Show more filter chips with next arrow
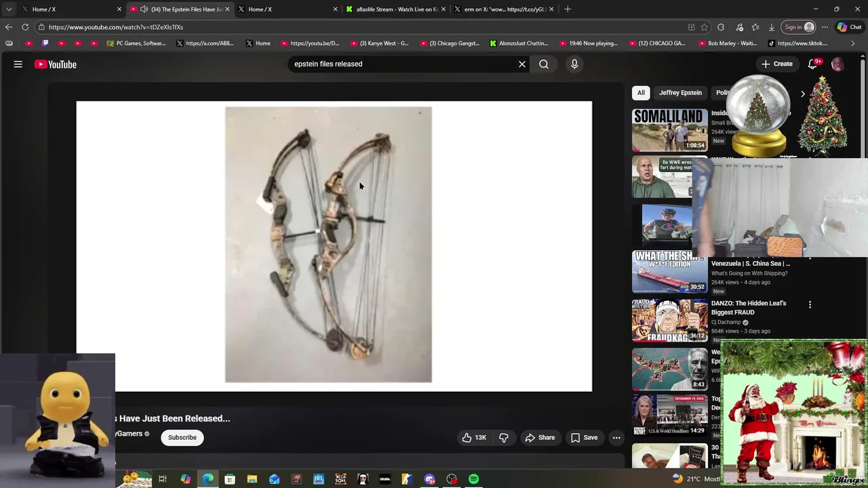This screenshot has height=488, width=868. point(803,94)
